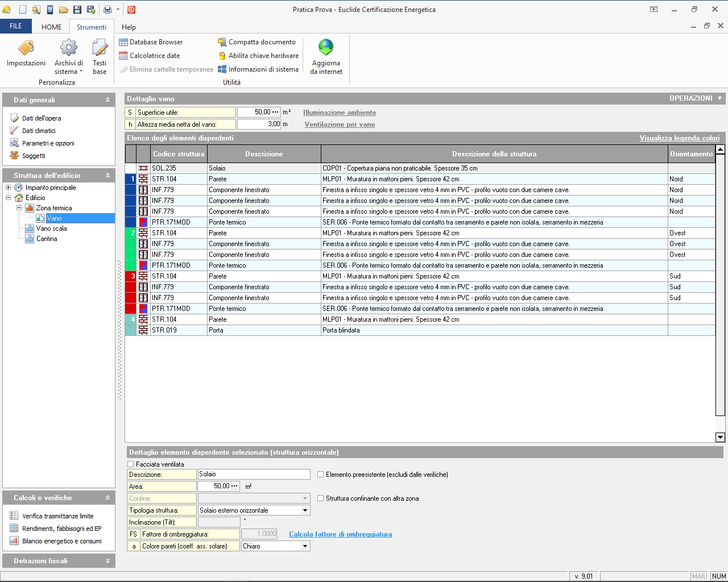This screenshot has height=582, width=728.
Task: Expand the Colore pareti dropdown
Action: click(x=305, y=546)
